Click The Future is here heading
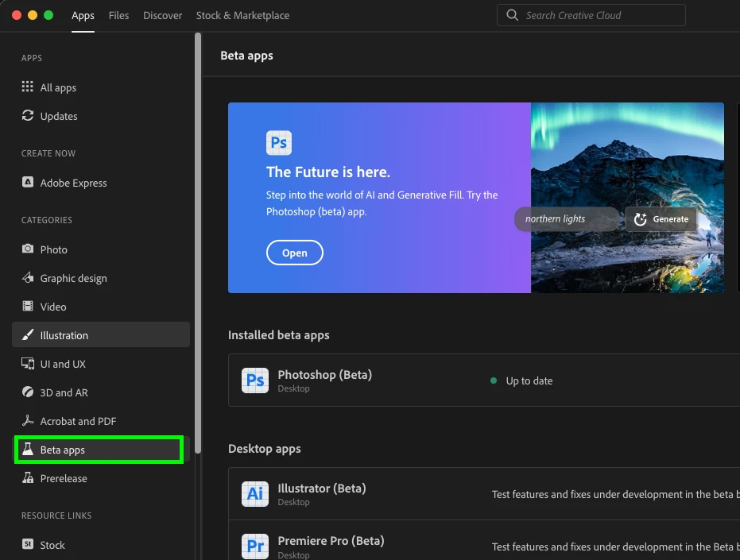 [328, 172]
